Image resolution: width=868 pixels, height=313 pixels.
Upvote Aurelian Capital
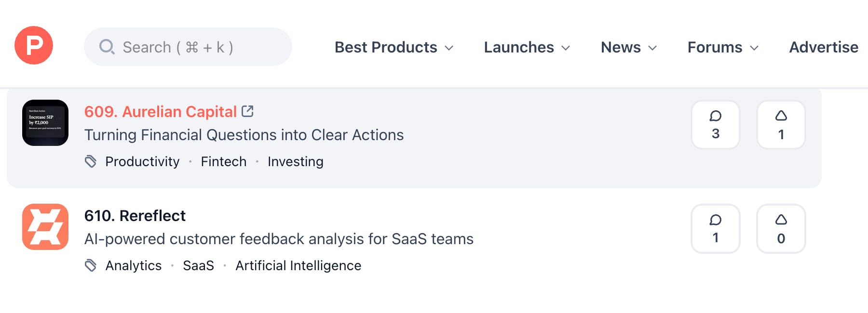[x=781, y=125]
